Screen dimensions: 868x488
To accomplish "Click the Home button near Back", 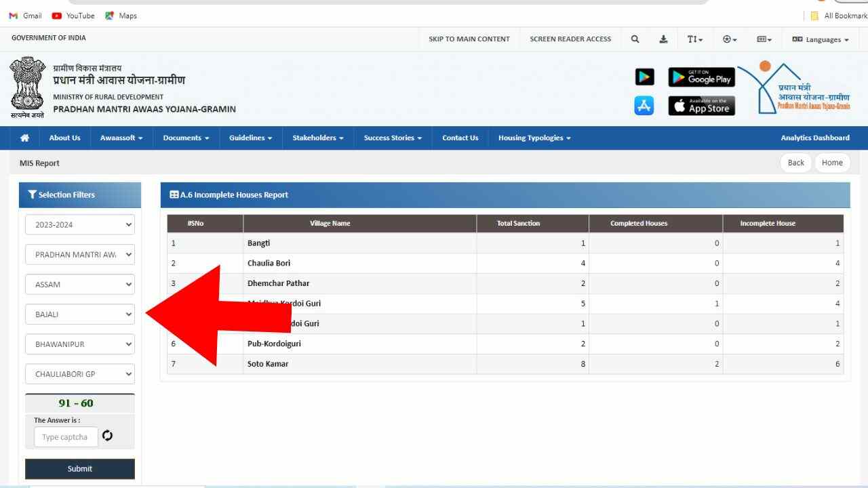I will 832,163.
